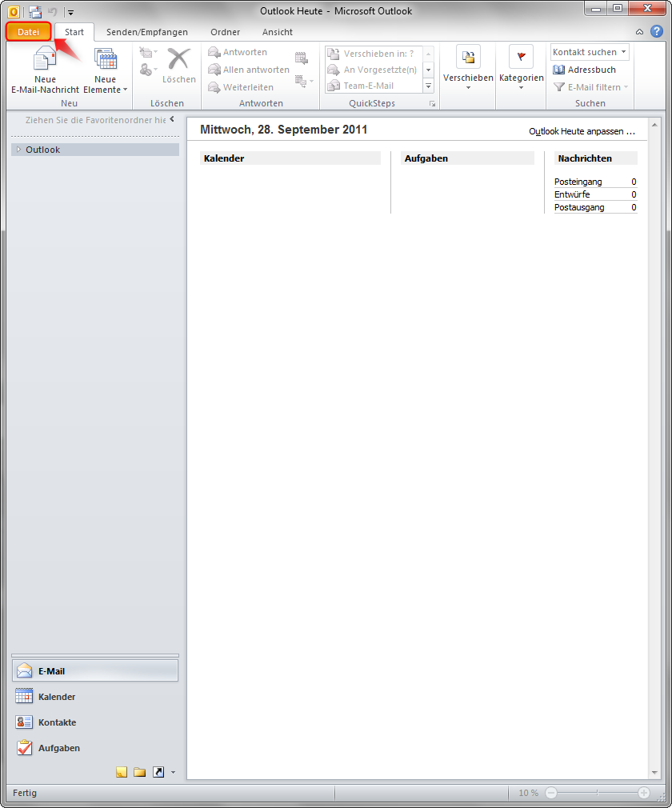Viewport: 672px width, 808px height.
Task: Collapse the ribbon with the chevron
Action: coord(638,31)
